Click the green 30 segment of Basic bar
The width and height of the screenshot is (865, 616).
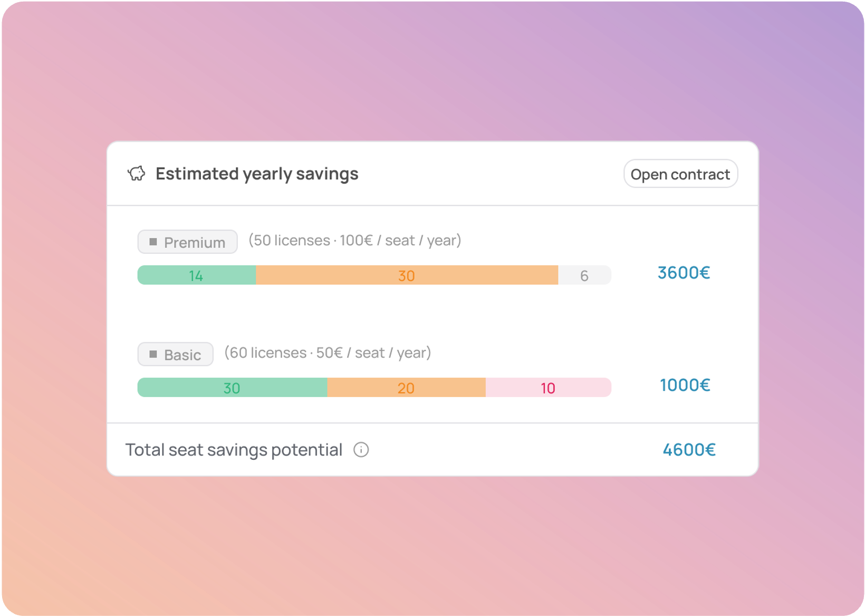(x=232, y=388)
